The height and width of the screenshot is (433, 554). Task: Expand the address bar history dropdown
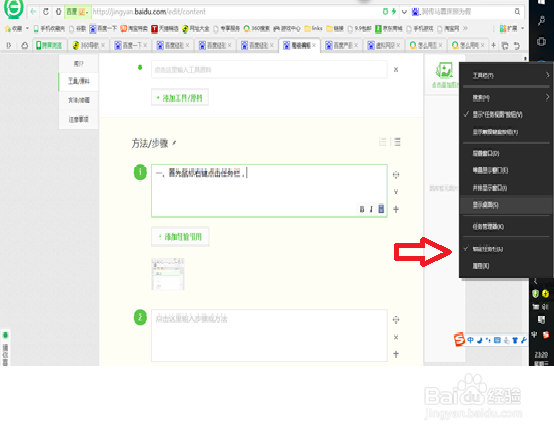click(x=404, y=12)
